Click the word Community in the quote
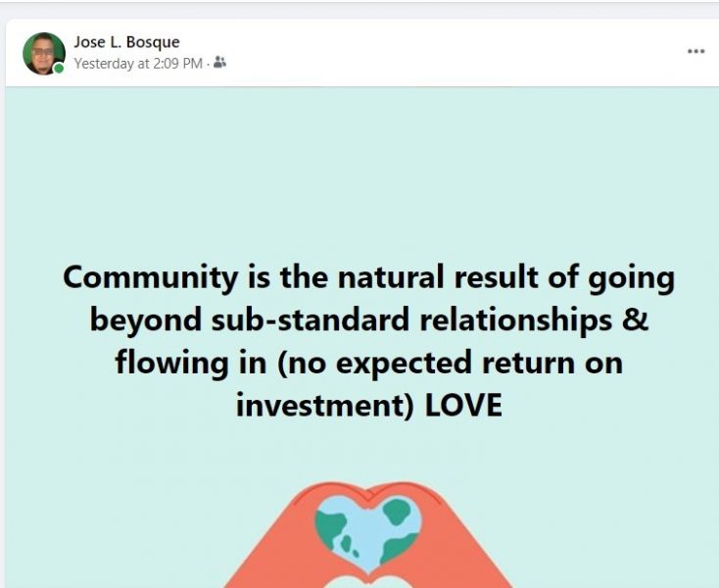 pos(151,278)
